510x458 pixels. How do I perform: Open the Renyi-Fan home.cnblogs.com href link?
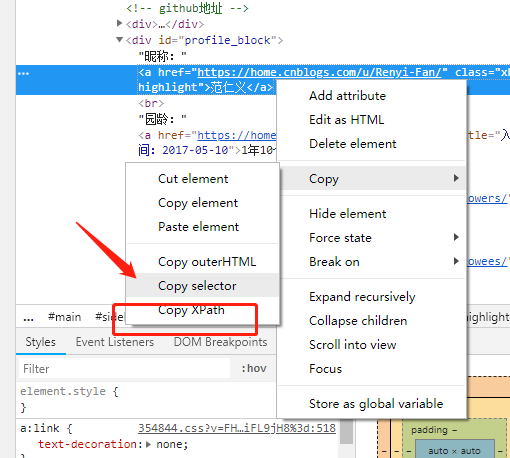[x=319, y=72]
